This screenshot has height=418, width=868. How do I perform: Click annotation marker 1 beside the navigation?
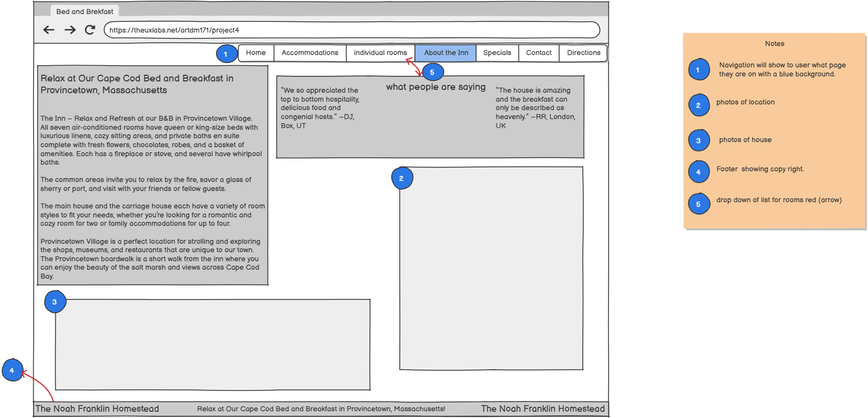[x=226, y=54]
